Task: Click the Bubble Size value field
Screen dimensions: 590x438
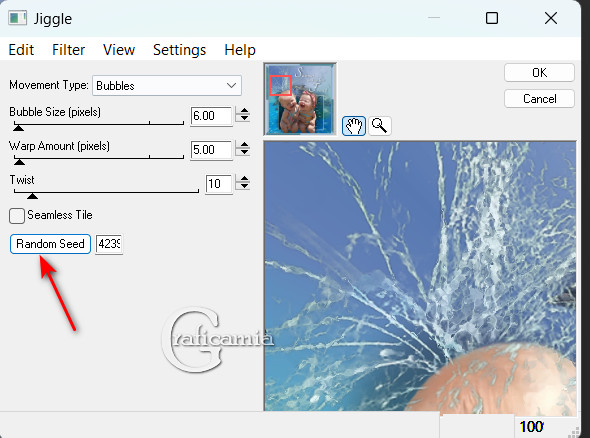Action: (x=211, y=116)
